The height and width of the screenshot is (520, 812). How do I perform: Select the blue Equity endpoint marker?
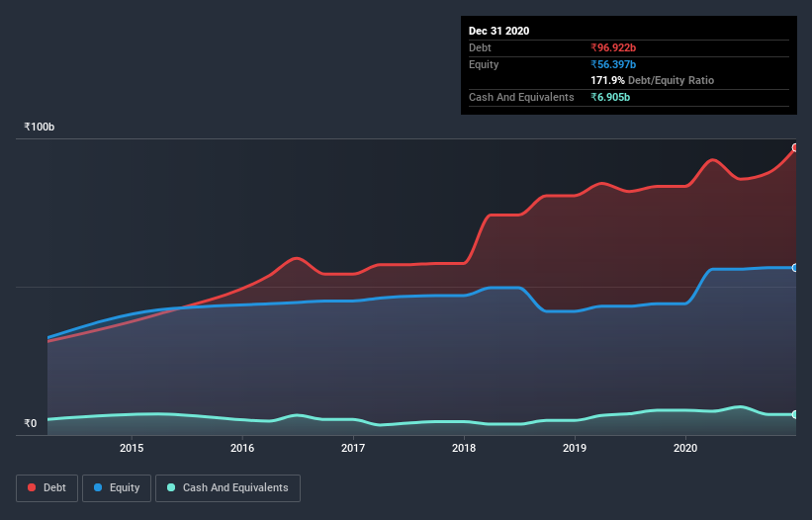(795, 268)
